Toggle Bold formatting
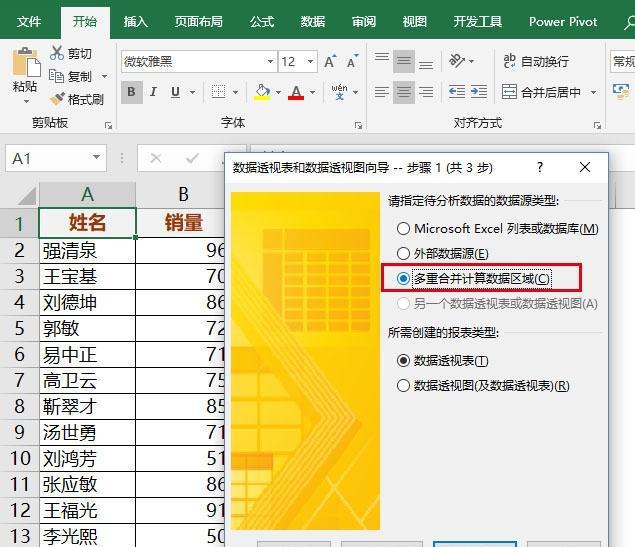635x547 pixels. coord(132,92)
